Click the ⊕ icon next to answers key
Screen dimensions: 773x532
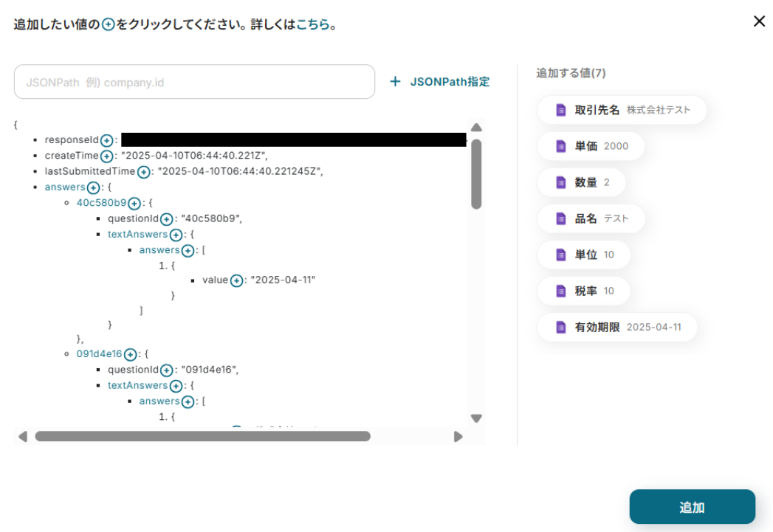pos(92,187)
